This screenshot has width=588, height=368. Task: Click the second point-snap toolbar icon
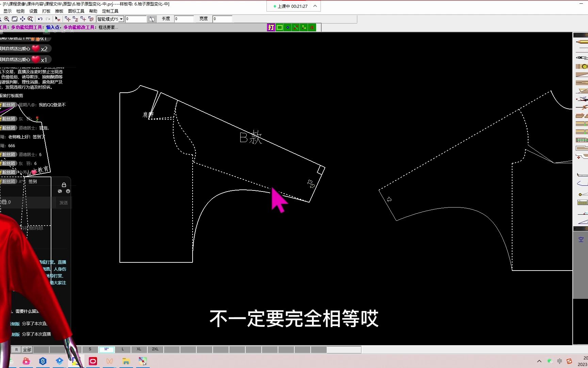tap(75, 19)
